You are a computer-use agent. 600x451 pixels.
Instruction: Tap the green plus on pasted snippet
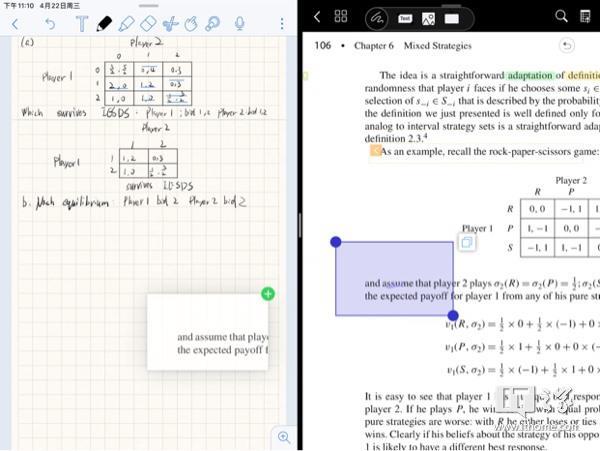268,294
